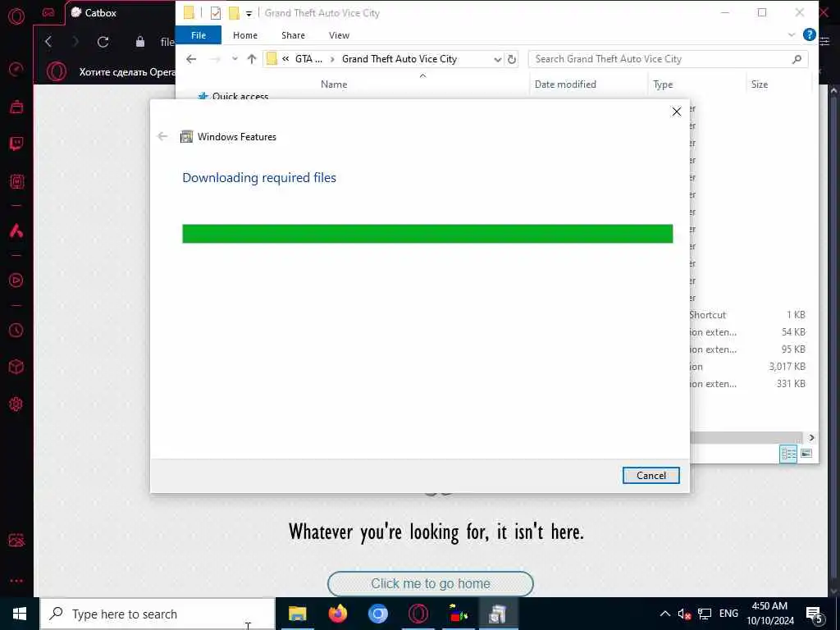This screenshot has width=840, height=630.
Task: Open the shopping bag icon in Opera sidebar
Action: click(x=16, y=107)
